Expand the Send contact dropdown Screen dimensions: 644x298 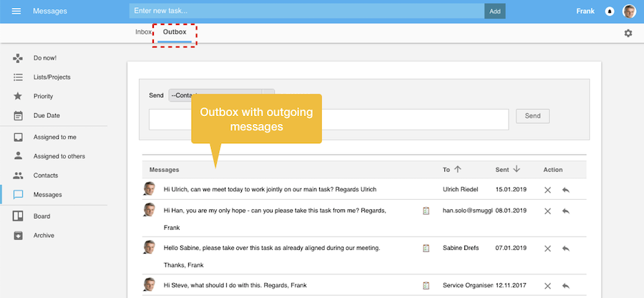click(x=268, y=95)
